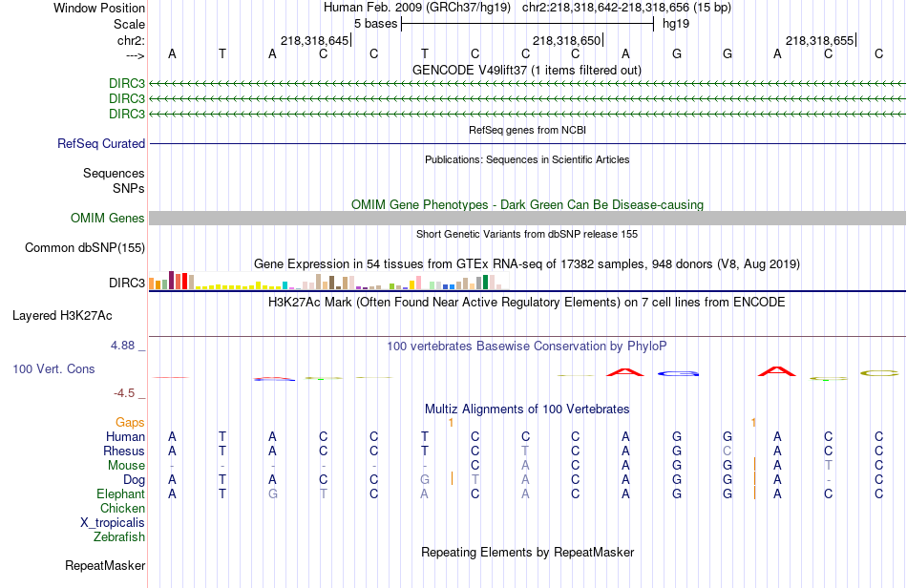The image size is (907, 588).
Task: Click the light T in the Elephant alignment row
Action: point(324,493)
